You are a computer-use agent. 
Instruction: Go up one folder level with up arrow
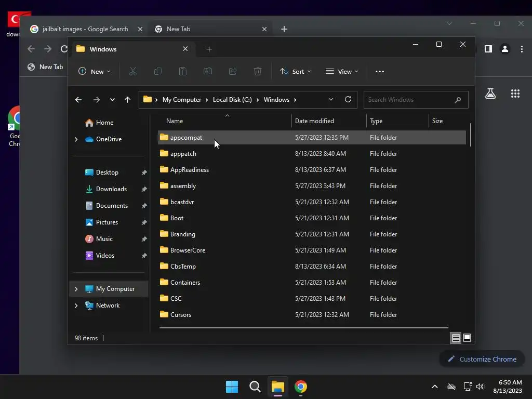pos(128,100)
